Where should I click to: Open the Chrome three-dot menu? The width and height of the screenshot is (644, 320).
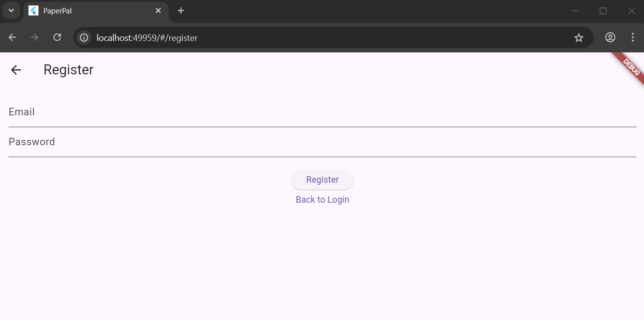[633, 37]
